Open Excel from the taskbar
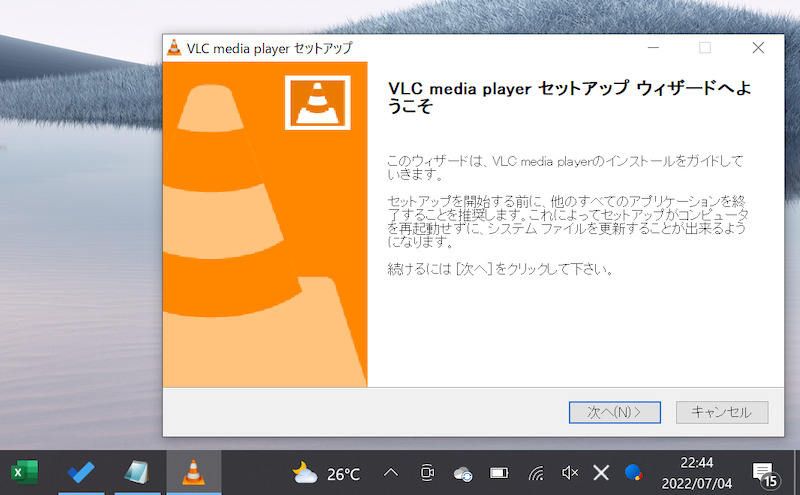 click(x=24, y=472)
